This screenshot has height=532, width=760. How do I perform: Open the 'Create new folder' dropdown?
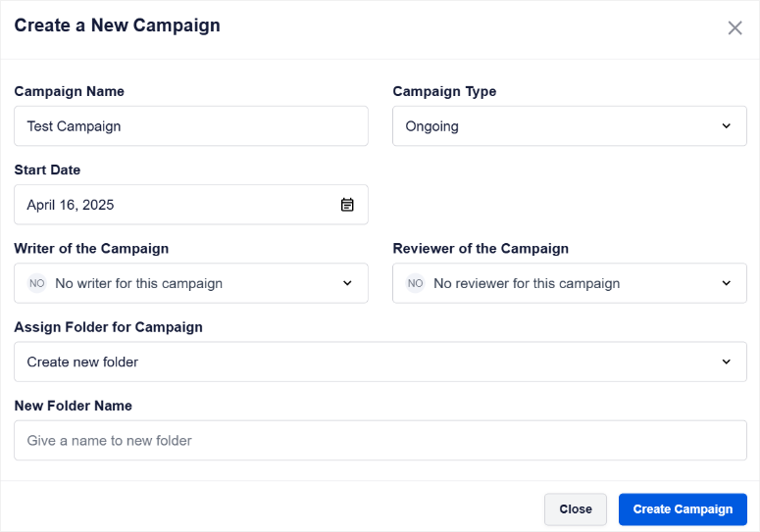pyautogui.click(x=380, y=362)
